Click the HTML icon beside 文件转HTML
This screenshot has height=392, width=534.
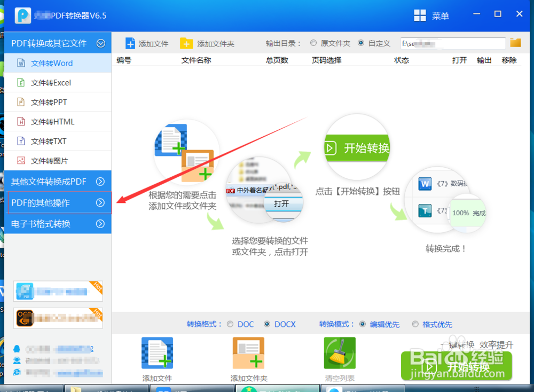(21, 122)
